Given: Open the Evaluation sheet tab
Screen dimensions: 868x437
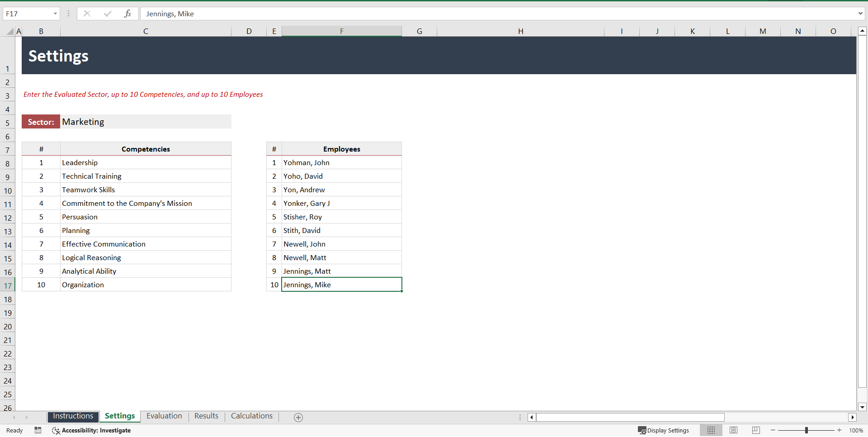Looking at the screenshot, I should click(164, 416).
